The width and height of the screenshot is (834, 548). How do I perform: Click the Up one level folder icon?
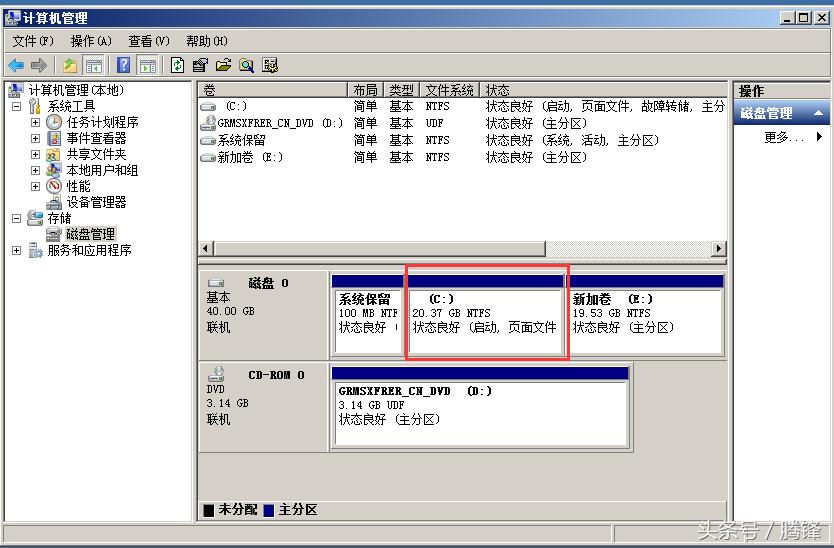pos(70,65)
